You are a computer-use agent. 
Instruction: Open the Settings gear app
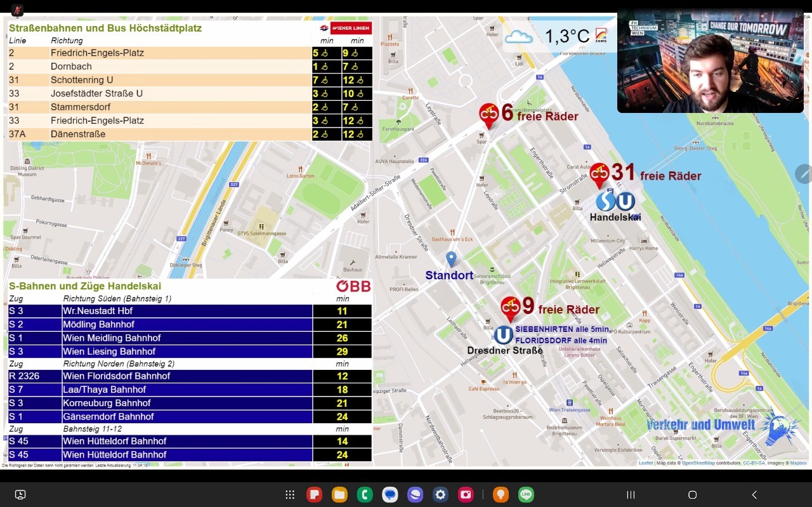pos(441,495)
